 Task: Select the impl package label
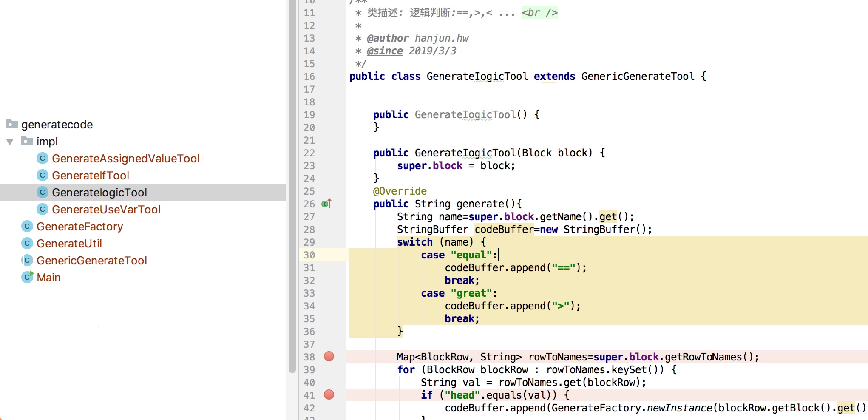click(x=47, y=142)
